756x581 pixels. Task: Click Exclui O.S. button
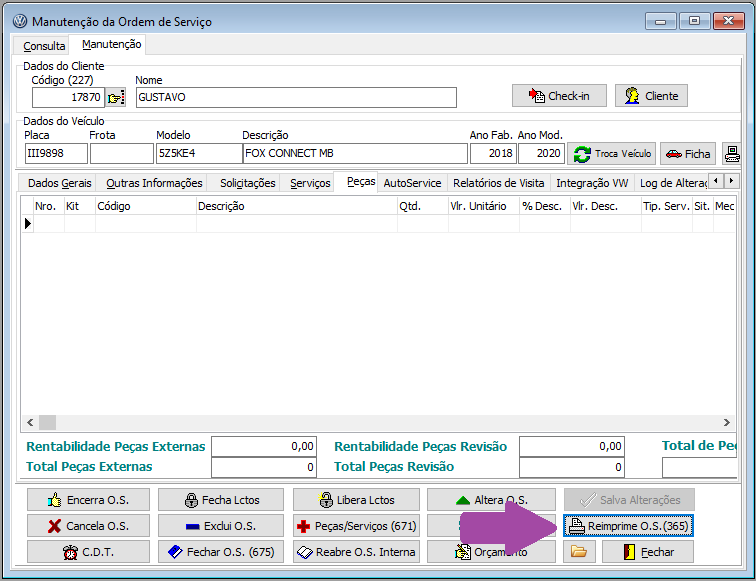[x=221, y=526]
